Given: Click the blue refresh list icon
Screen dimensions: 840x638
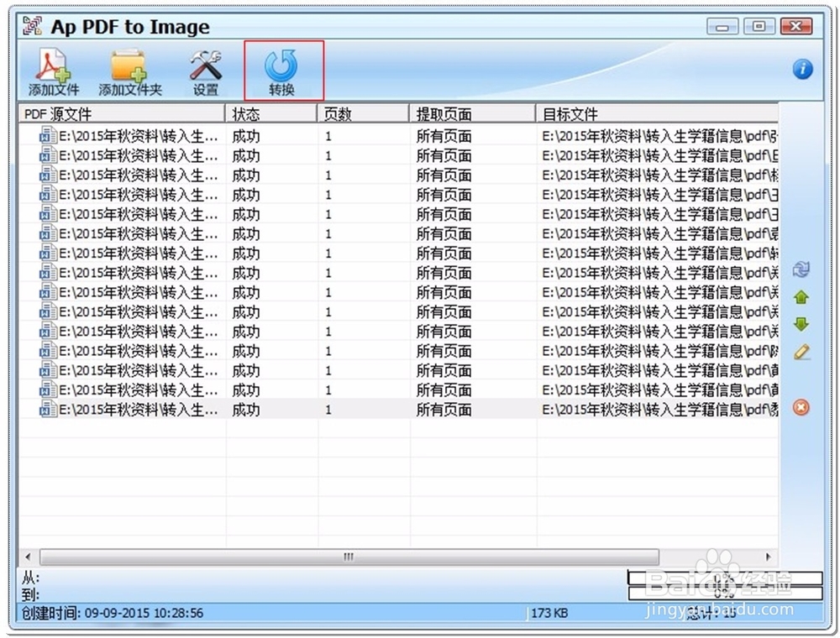Looking at the screenshot, I should [801, 269].
